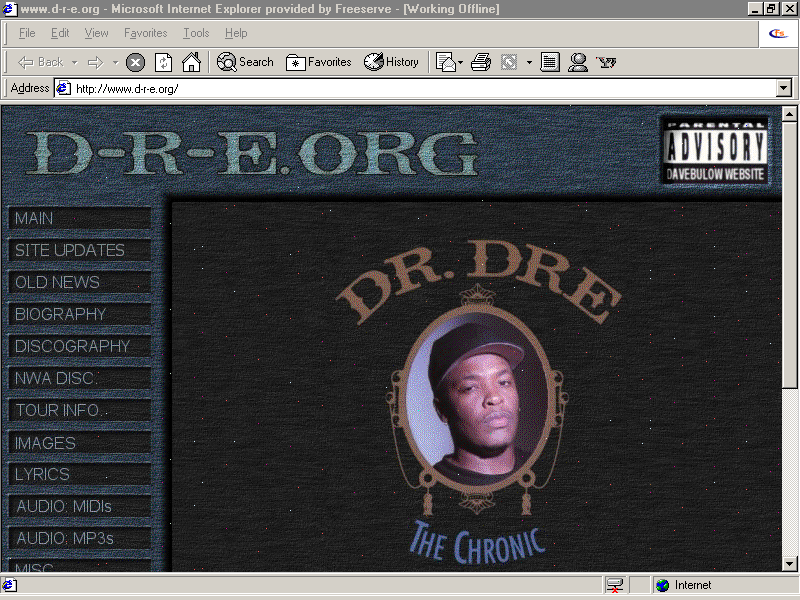Print the page with the printer icon
Image resolution: width=800 pixels, height=600 pixels.
tap(481, 62)
